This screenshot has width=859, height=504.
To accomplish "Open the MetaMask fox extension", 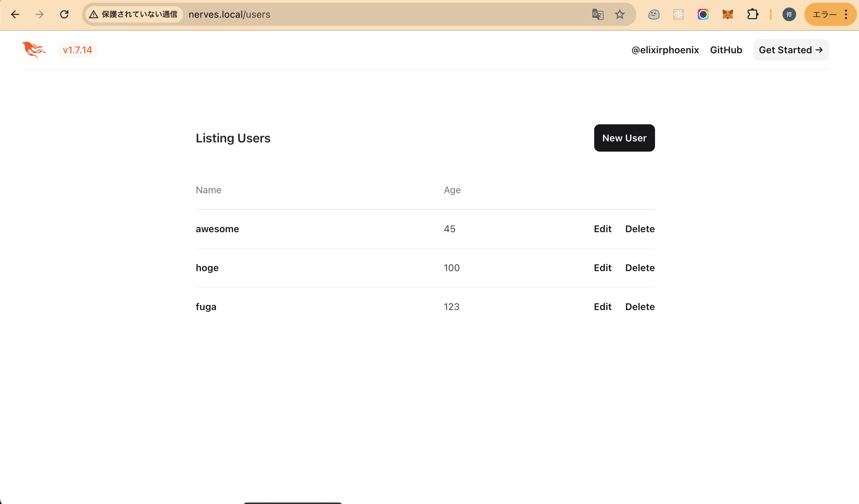I will (x=727, y=14).
